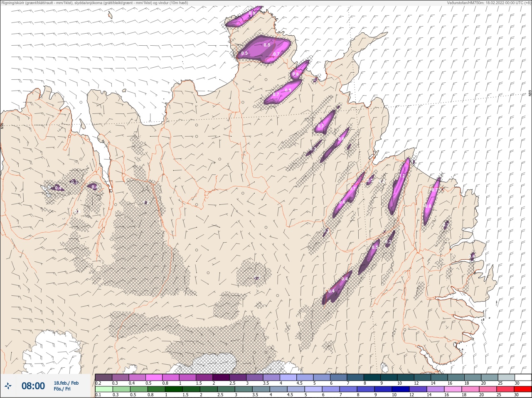Viewport: 532px width, 398px height.
Task: Click the 'N99' label on the left map edge
Action: coord(2,125)
